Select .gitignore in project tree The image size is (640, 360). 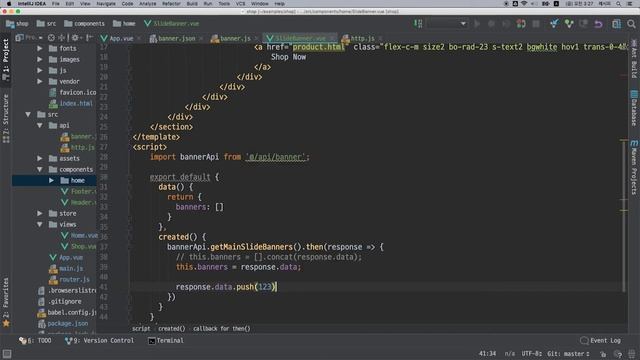pos(64,302)
